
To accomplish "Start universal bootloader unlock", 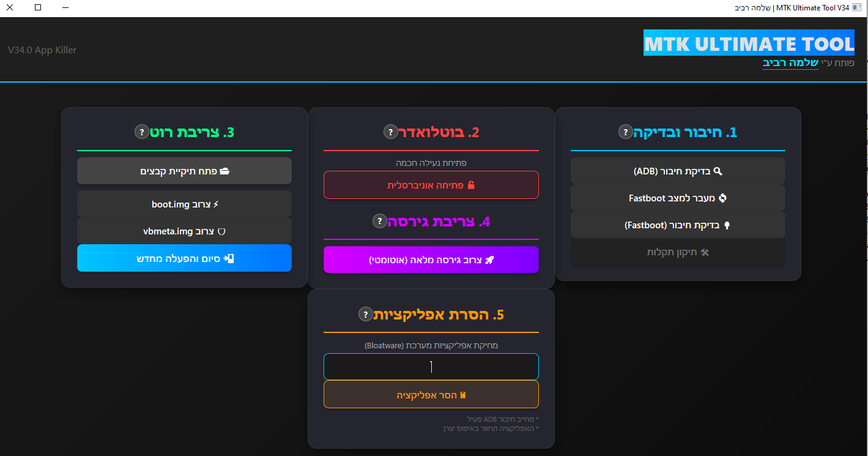I will tap(431, 185).
